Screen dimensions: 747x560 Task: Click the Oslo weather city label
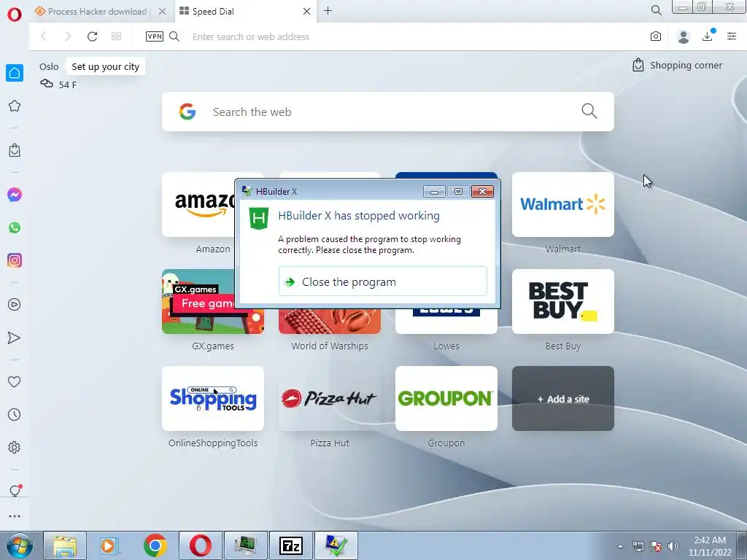49,66
